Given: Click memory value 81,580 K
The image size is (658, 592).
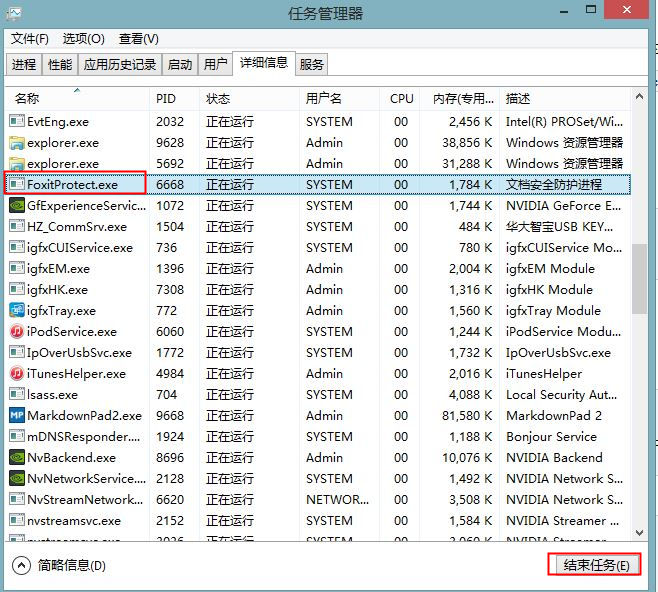Looking at the screenshot, I should (x=467, y=415).
